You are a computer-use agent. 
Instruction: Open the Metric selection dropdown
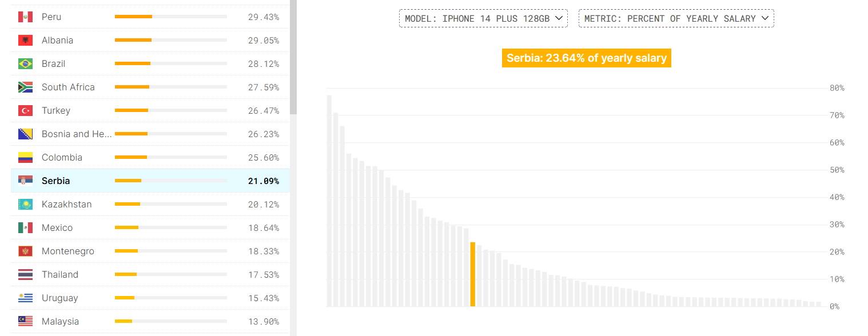click(676, 18)
